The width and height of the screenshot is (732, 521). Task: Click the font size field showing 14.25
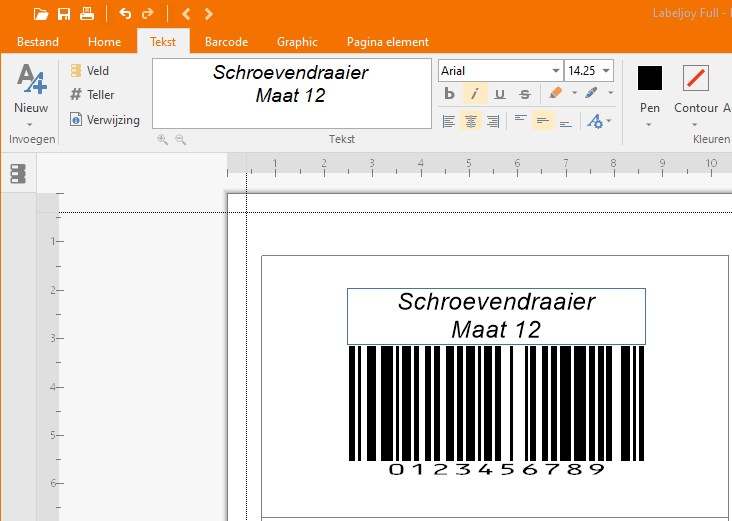click(x=582, y=71)
